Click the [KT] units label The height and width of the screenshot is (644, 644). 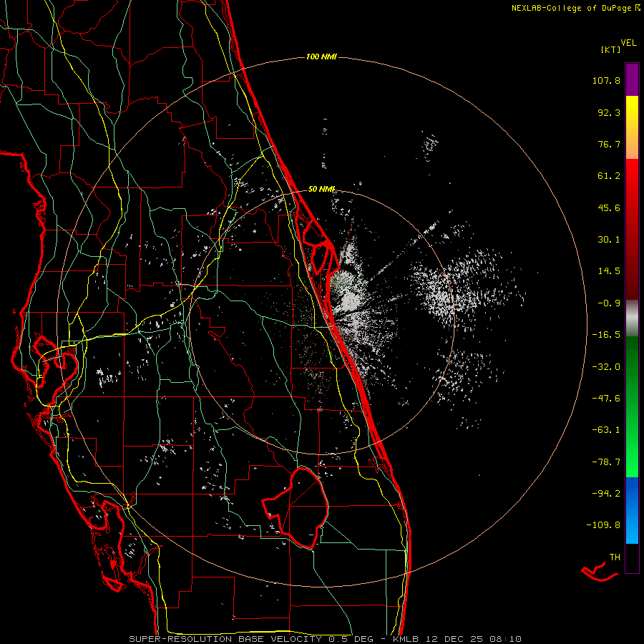[610, 49]
